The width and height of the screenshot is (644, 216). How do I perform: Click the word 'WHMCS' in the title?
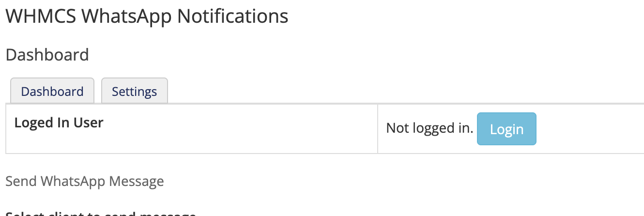pos(40,17)
